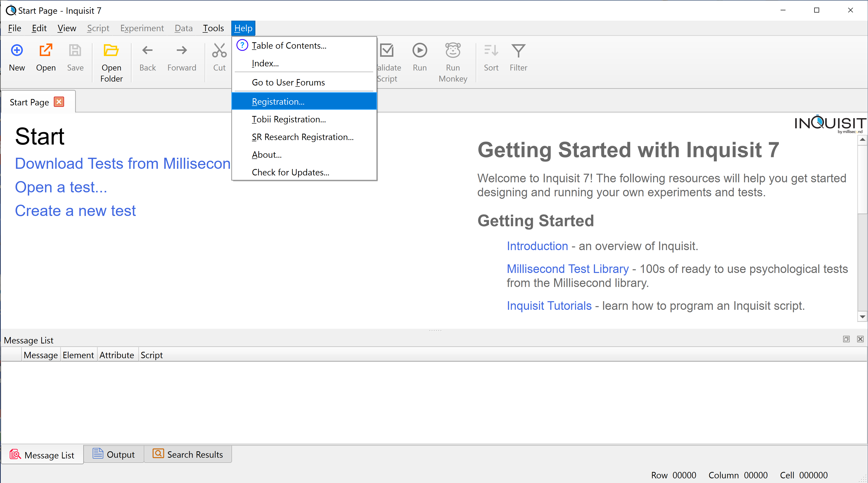The width and height of the screenshot is (868, 483).
Task: Click the Open Folder icon
Action: click(111, 51)
